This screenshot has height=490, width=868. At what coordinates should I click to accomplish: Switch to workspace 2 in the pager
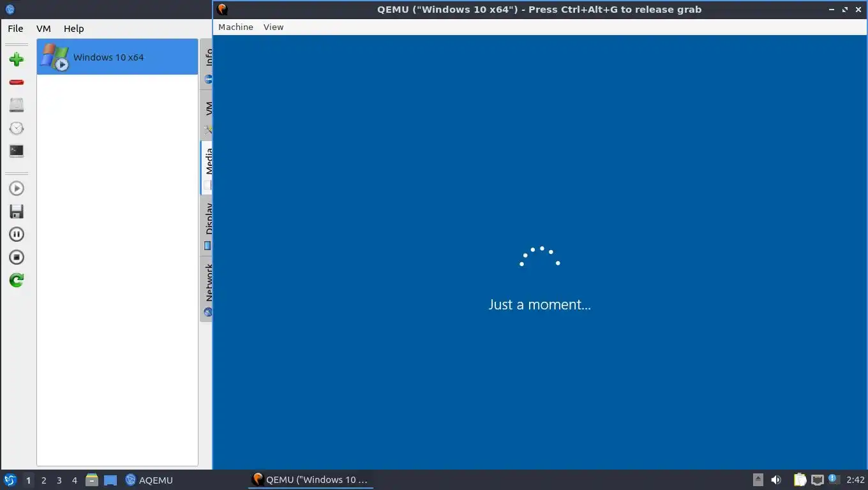pyautogui.click(x=43, y=480)
